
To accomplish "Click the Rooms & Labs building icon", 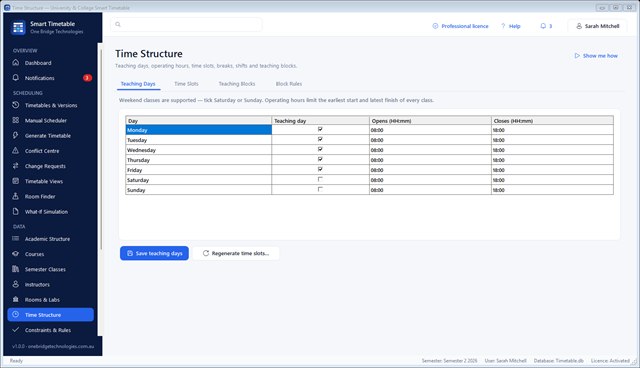I will pyautogui.click(x=16, y=299).
